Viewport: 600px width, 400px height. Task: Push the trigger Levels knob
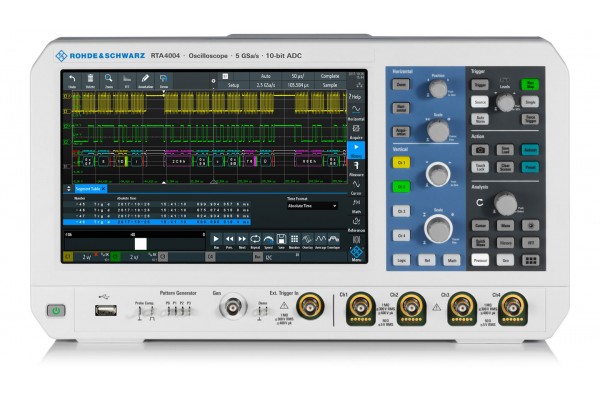505,102
